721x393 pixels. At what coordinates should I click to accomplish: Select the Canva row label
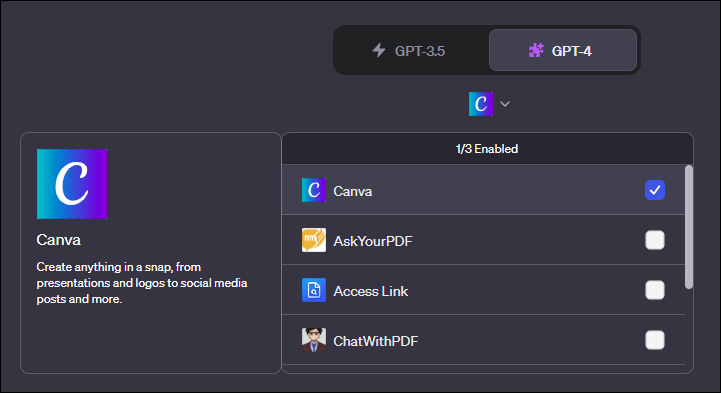click(x=353, y=191)
